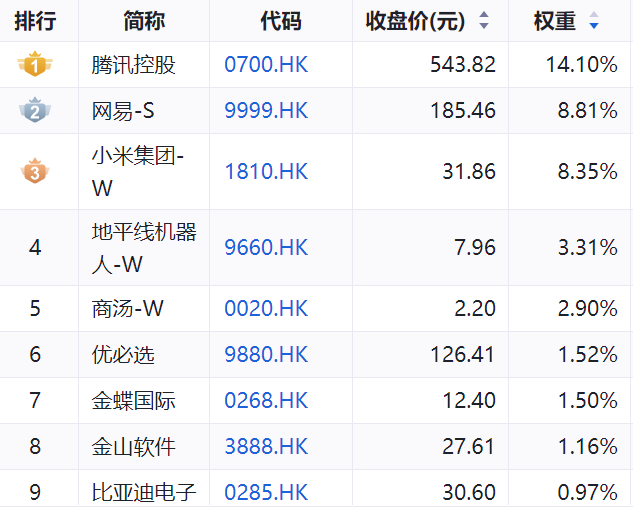Click the closing price 12.40
The width and height of the screenshot is (633, 513).
[469, 401]
